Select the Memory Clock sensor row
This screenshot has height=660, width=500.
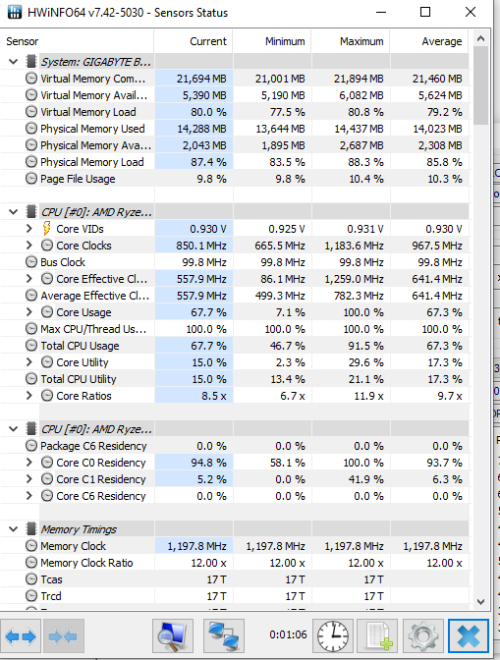pos(234,546)
